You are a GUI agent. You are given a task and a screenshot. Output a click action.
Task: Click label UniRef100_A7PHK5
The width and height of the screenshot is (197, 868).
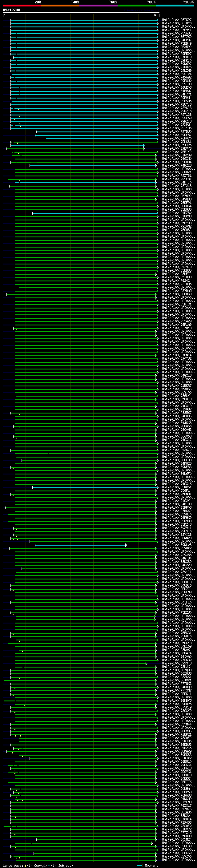pos(177,67)
